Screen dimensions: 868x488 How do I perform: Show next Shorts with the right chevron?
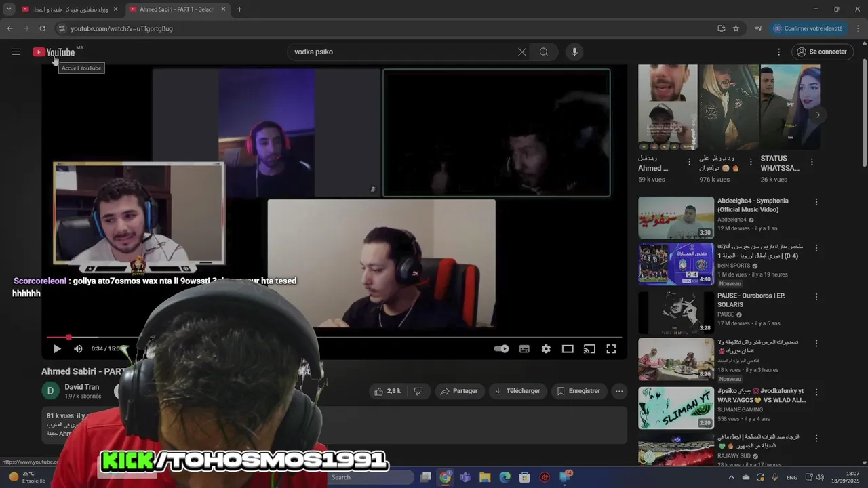coord(818,115)
